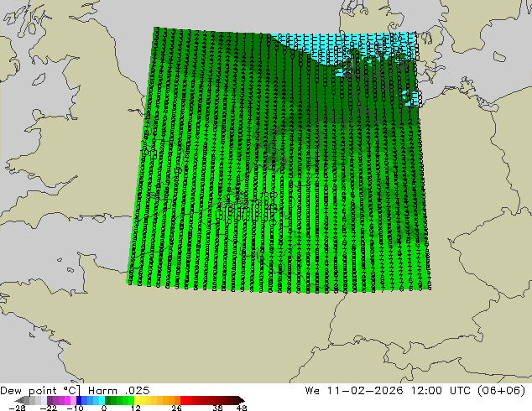Click the yellow legend swatch above the 12 label
This screenshot has width=532, height=411.
coord(138,400)
